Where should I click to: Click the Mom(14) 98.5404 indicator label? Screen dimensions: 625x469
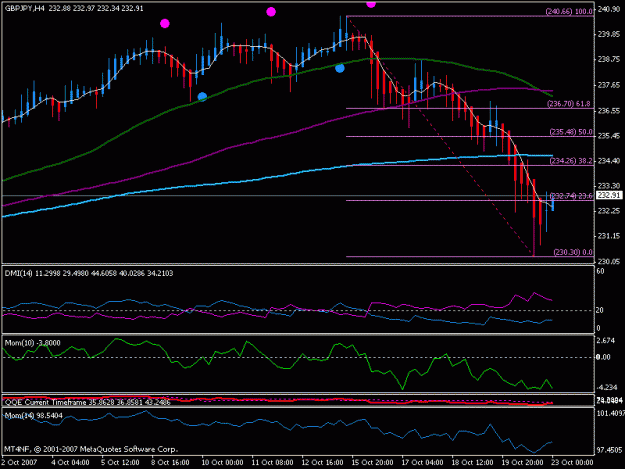tap(33, 416)
